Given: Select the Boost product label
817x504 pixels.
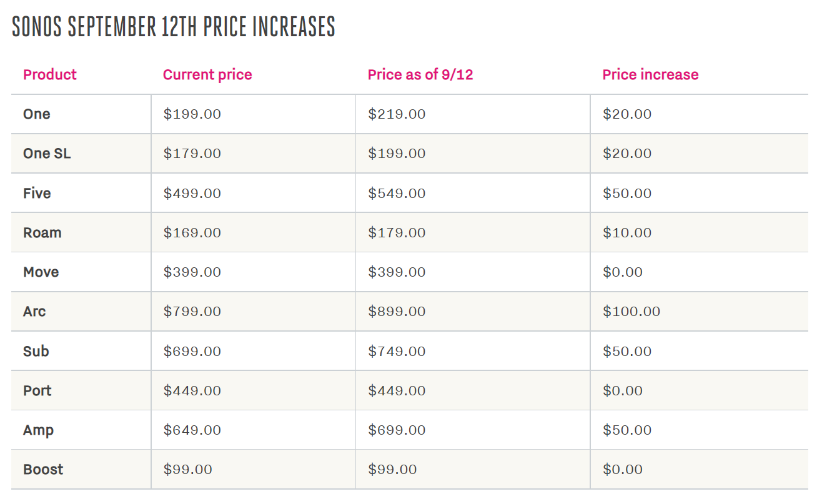Looking at the screenshot, I should click(x=43, y=470).
